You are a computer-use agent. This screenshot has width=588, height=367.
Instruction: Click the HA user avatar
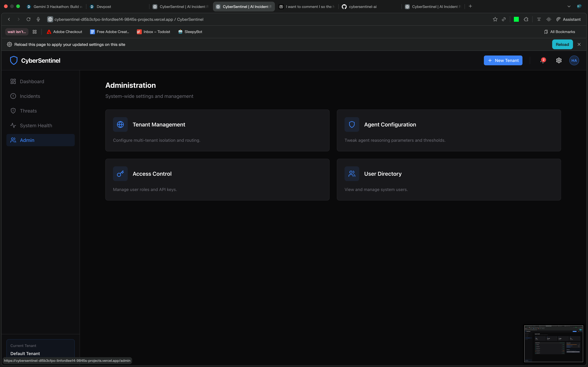pyautogui.click(x=574, y=60)
